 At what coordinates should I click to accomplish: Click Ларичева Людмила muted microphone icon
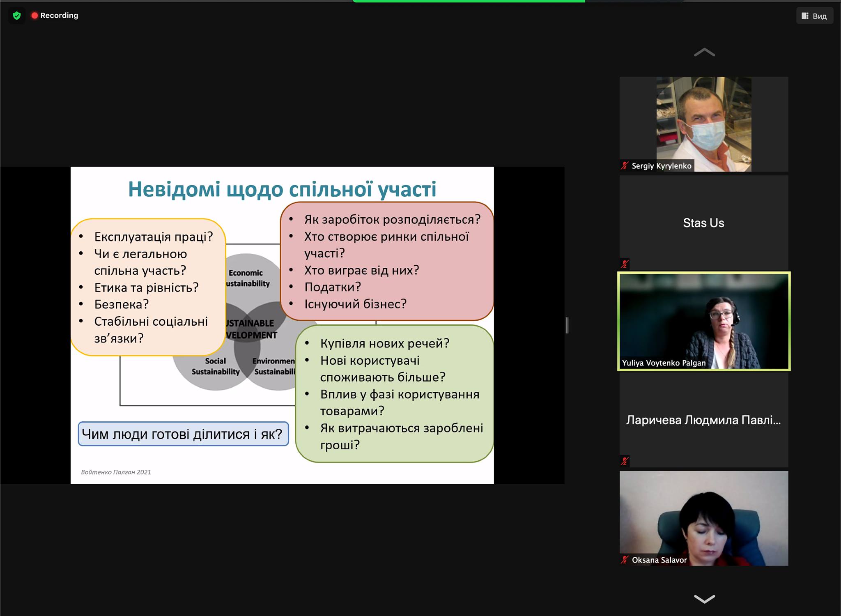[625, 461]
